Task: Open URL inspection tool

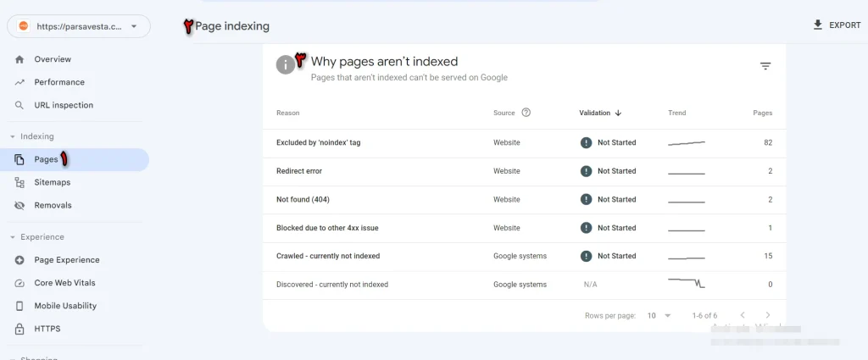Action: click(64, 105)
